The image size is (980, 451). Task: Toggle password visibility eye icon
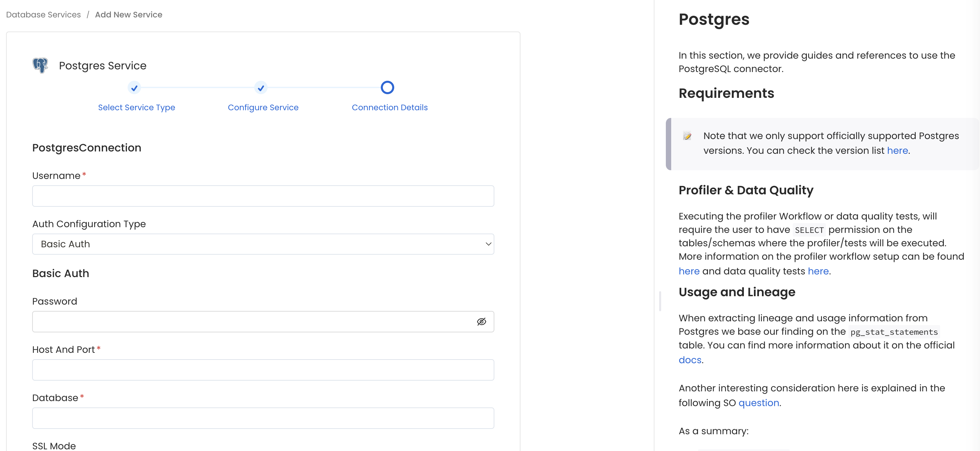click(x=482, y=322)
